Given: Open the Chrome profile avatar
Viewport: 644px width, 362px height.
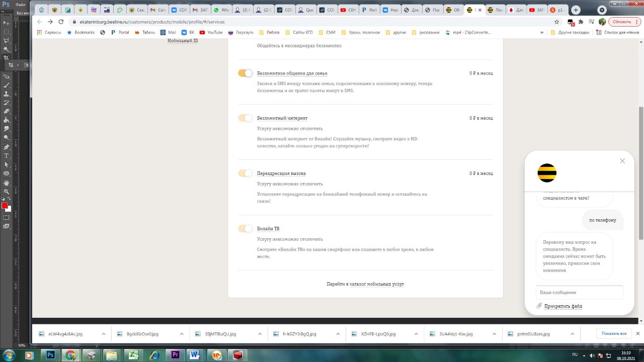Looking at the screenshot, I should [x=602, y=22].
